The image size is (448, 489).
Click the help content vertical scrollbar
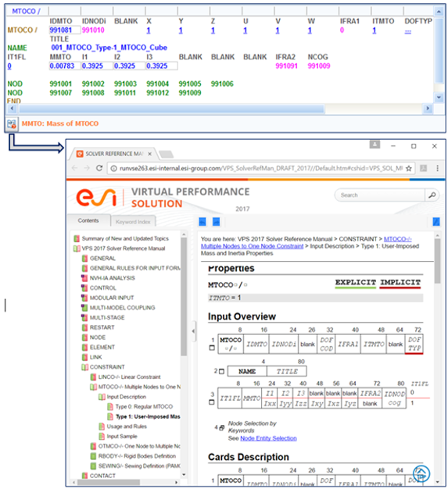[438, 261]
